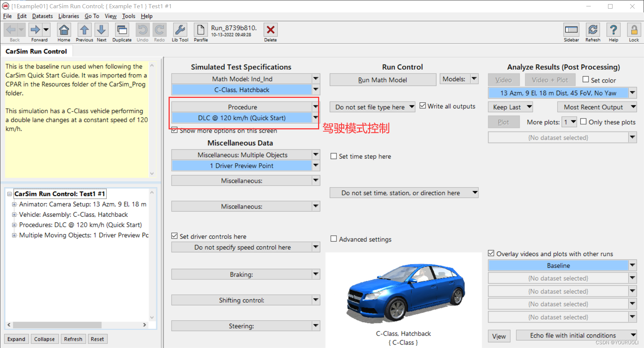Click the Lock padlock icon

tap(634, 30)
